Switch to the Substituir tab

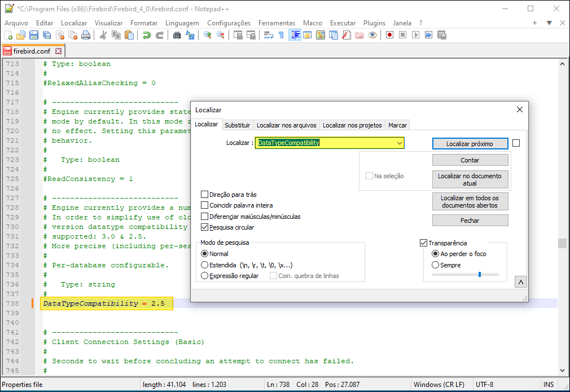point(238,125)
